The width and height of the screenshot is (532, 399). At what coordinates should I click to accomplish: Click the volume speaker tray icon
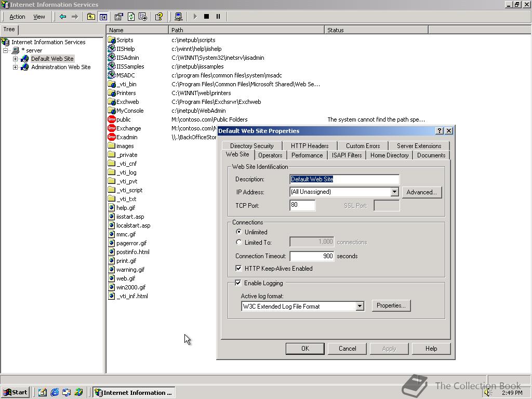click(488, 393)
